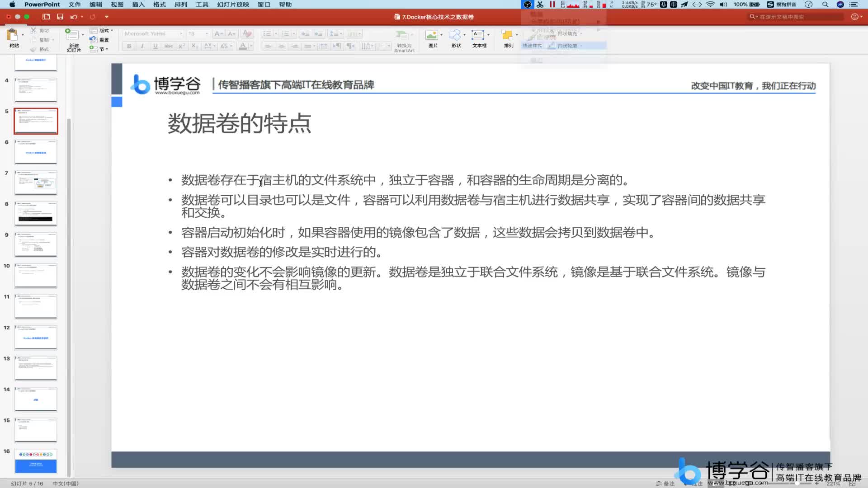The width and height of the screenshot is (868, 488).
Task: Open the Undo history dropdown arrow
Action: point(82,17)
